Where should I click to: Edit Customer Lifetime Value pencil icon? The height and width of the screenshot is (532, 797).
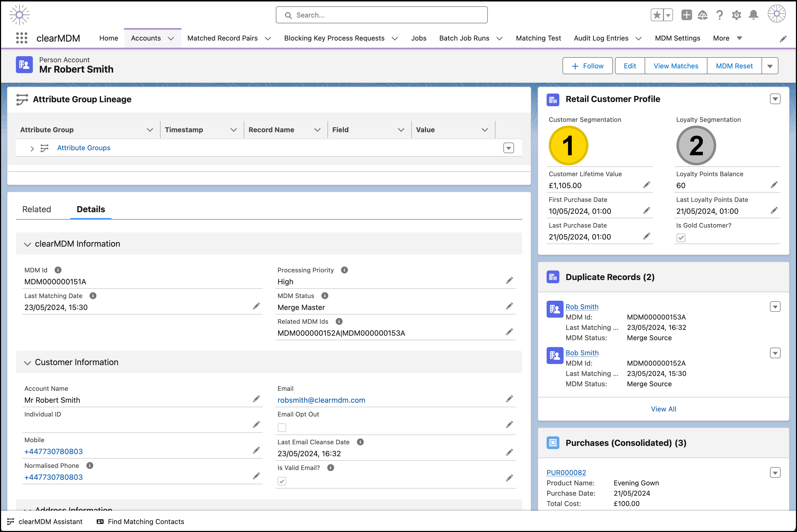click(646, 185)
